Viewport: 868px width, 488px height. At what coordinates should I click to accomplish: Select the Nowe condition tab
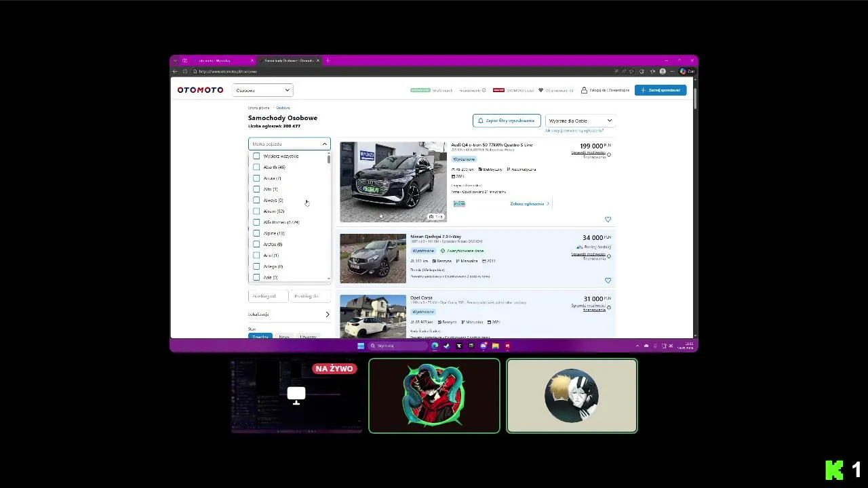pos(284,336)
